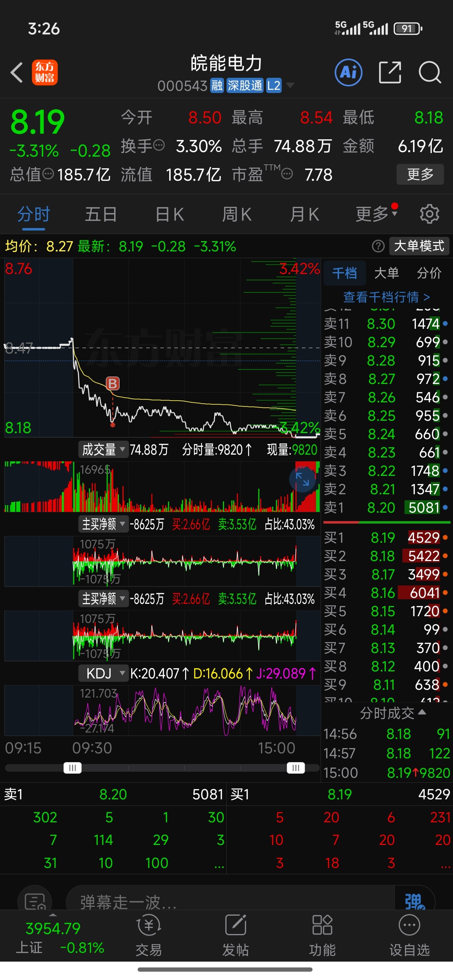Tap the 卖1 8.20 order book row
453x980 pixels.
pos(386,508)
